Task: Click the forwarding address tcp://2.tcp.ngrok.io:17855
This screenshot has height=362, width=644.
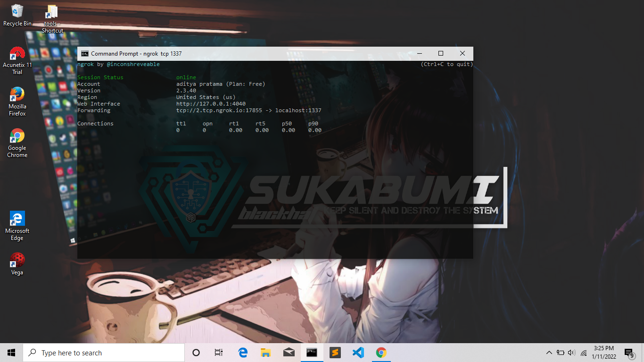Action: coord(219,110)
